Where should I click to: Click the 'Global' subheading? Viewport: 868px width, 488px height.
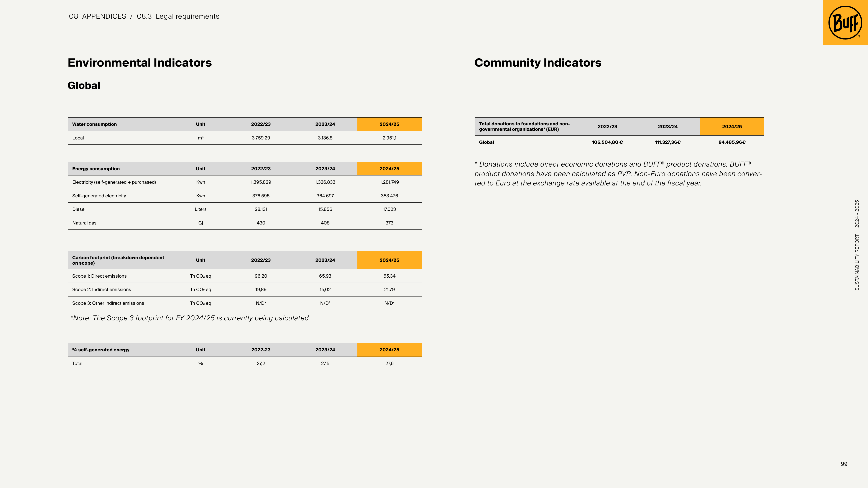coord(84,85)
